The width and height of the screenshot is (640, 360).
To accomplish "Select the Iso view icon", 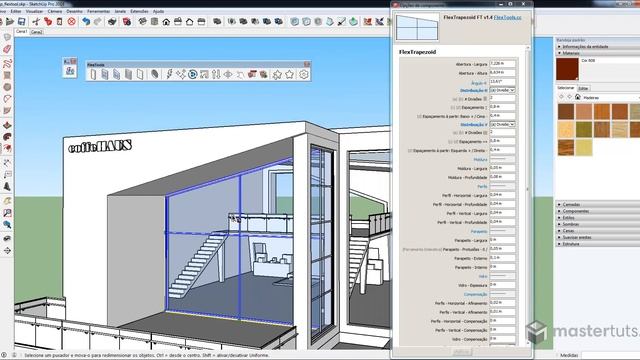I will [142, 22].
